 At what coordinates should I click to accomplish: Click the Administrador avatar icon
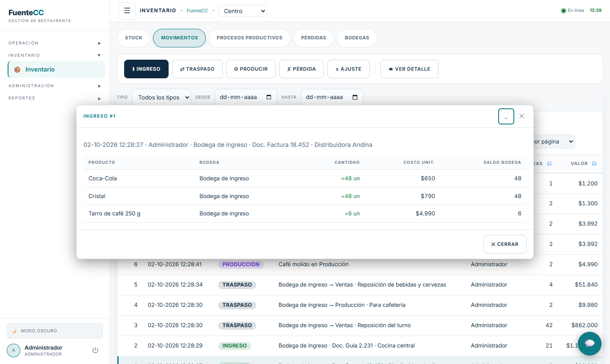[14, 350]
